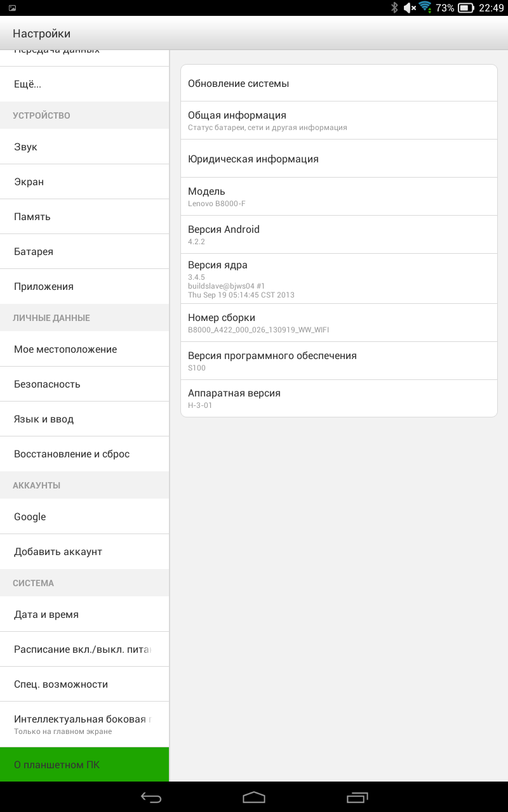
Task: Open Язык и ввод settings
Action: [84, 419]
